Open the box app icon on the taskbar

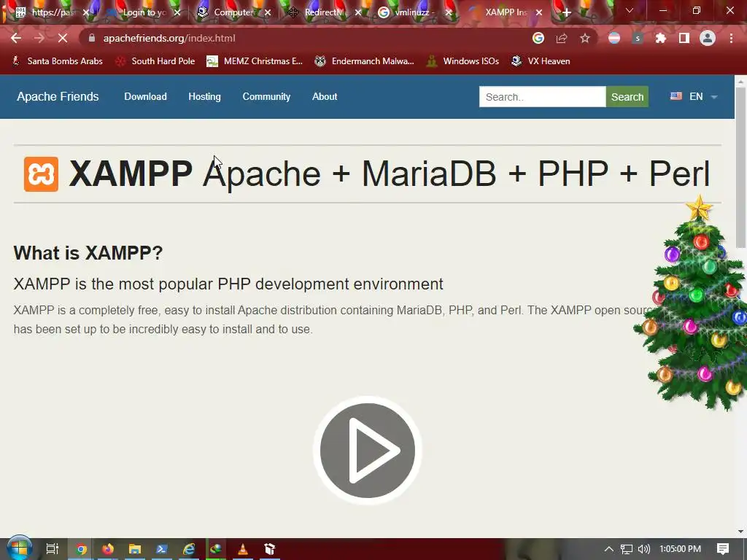[x=270, y=549]
